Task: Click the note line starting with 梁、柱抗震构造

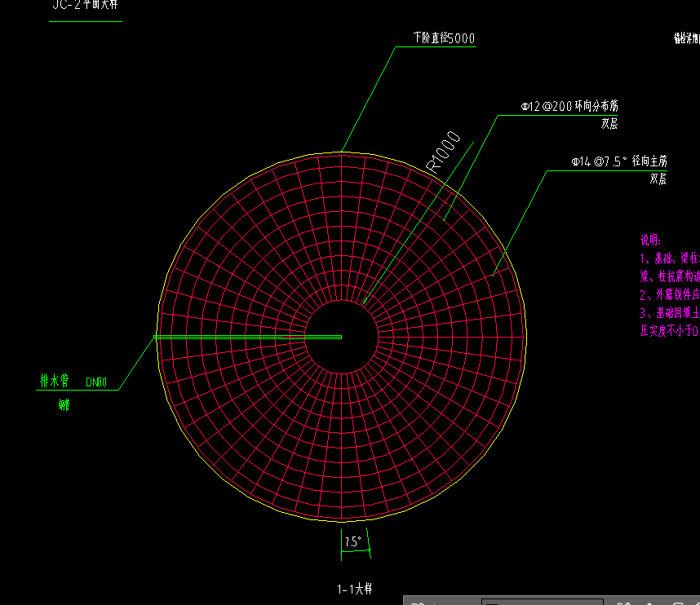Action: coord(670,276)
